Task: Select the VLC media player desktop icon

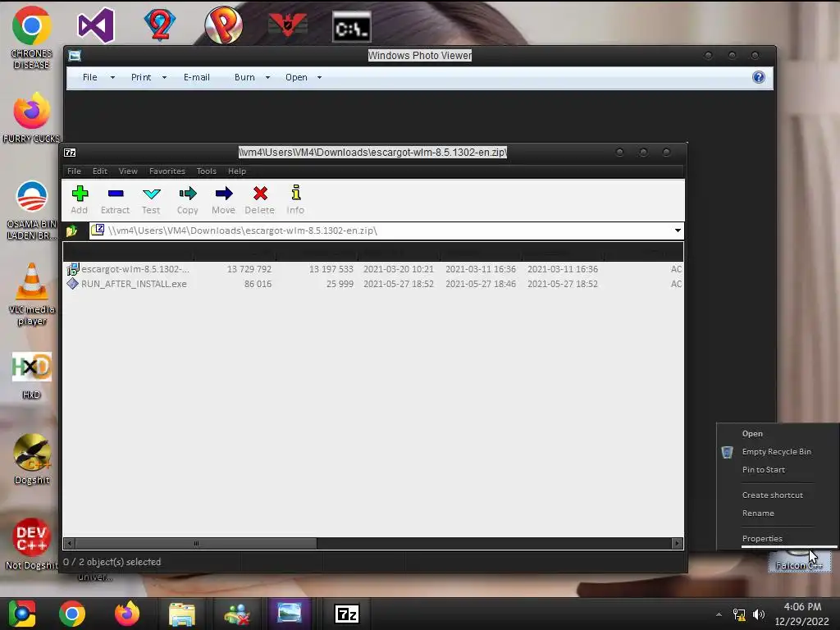Action: point(32,294)
